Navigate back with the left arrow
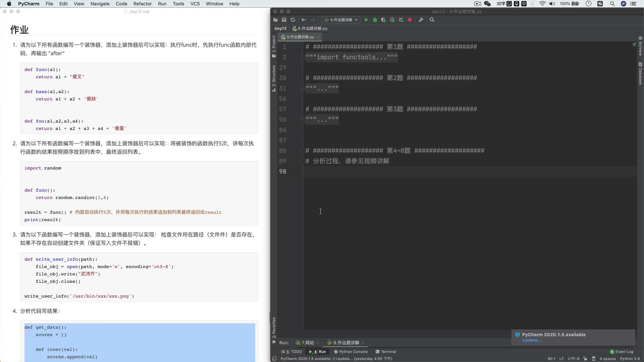Viewport: 644px width, 362px height. [304, 20]
